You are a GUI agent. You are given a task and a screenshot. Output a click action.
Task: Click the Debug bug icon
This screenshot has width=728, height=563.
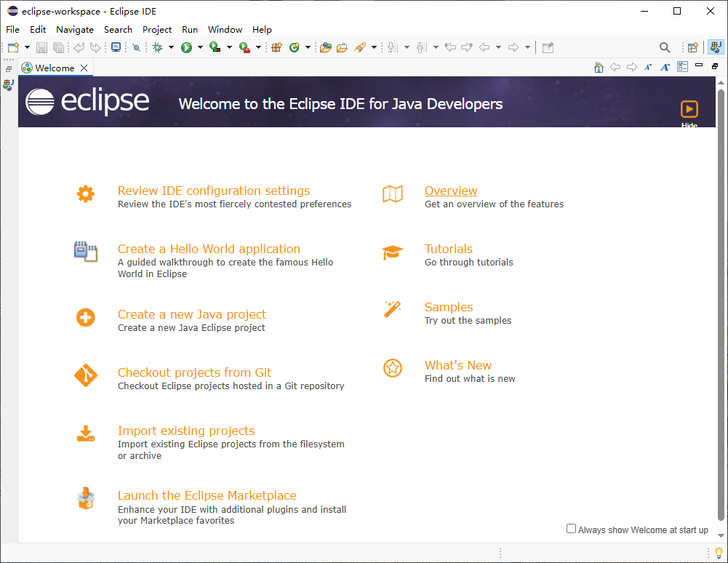[x=158, y=47]
